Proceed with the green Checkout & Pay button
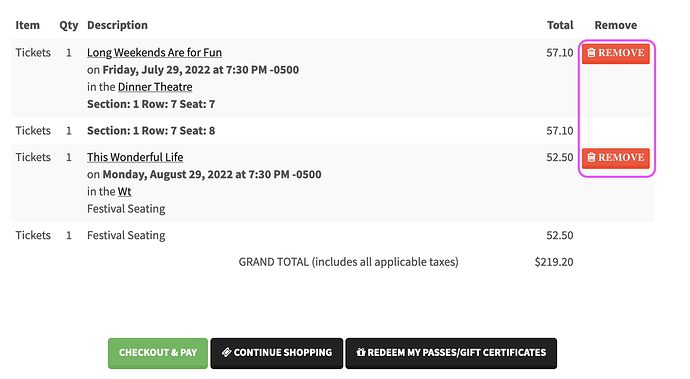 tap(158, 353)
